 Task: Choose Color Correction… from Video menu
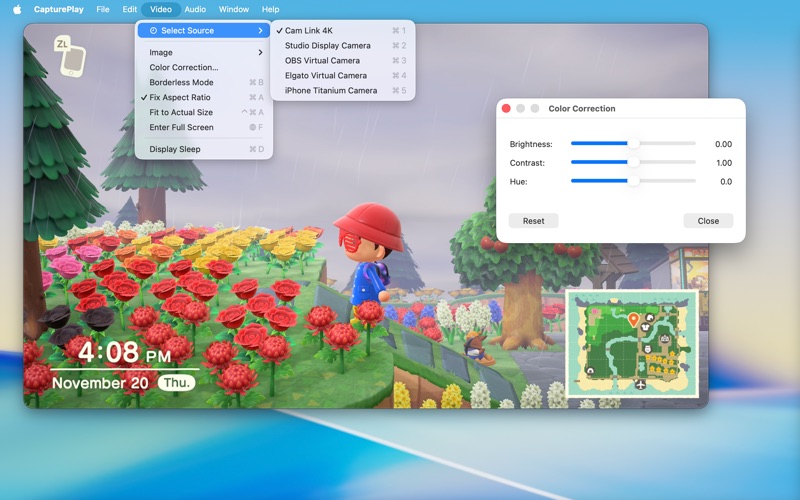pyautogui.click(x=204, y=67)
